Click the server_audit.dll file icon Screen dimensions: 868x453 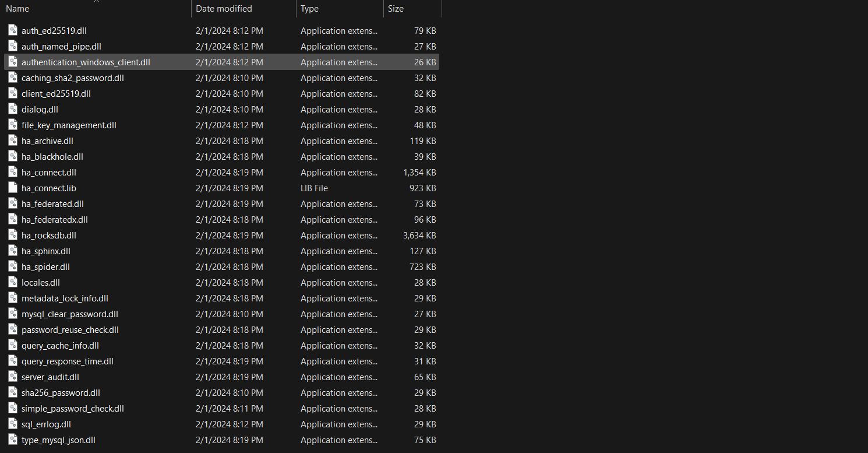(13, 377)
